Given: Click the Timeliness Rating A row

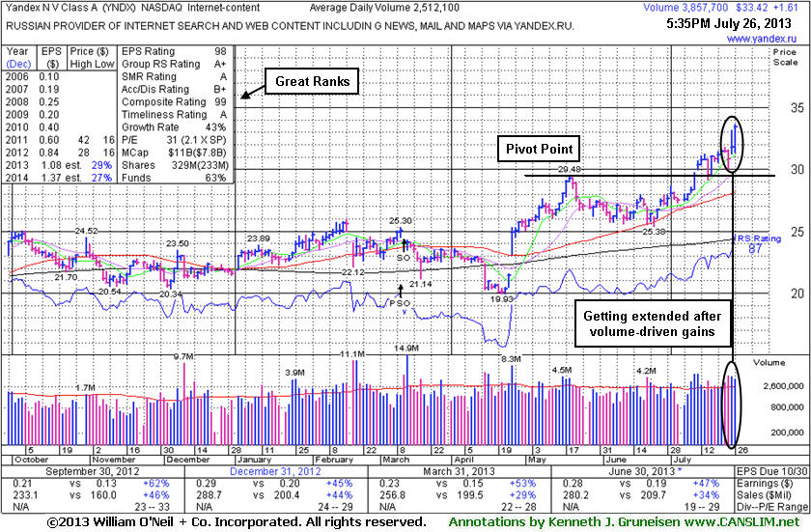Looking at the screenshot, I should [175, 115].
